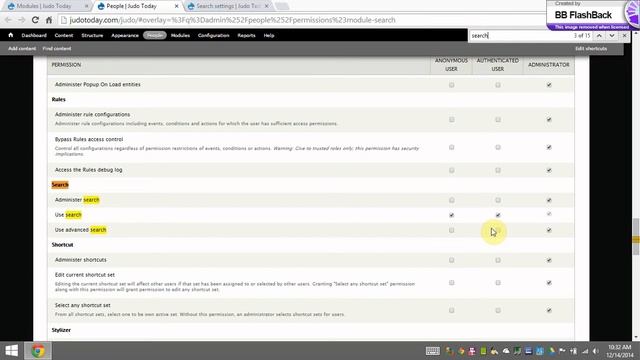
Task: Open the browser home page icon
Action: coord(49,20)
